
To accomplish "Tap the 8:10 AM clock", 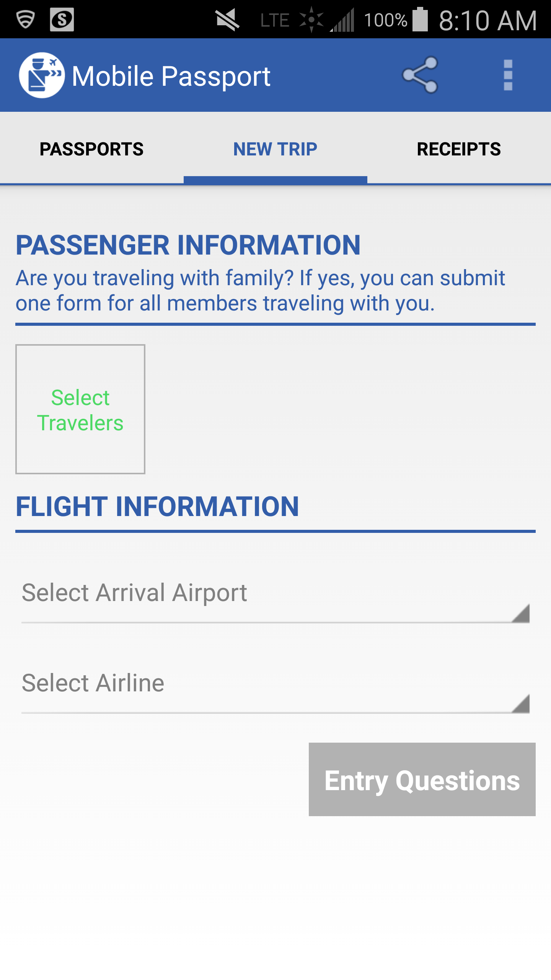I will pyautogui.click(x=488, y=20).
